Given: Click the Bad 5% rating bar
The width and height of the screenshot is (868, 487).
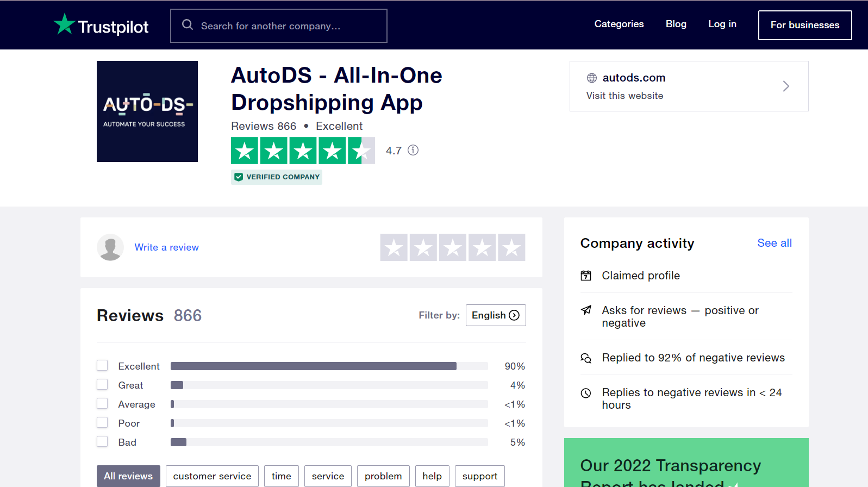Looking at the screenshot, I should coord(329,442).
